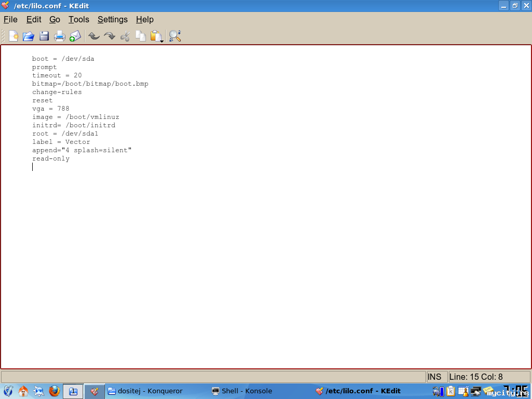Image resolution: width=532 pixels, height=399 pixels.
Task: Click the tray icon with person and window
Action: point(463,391)
